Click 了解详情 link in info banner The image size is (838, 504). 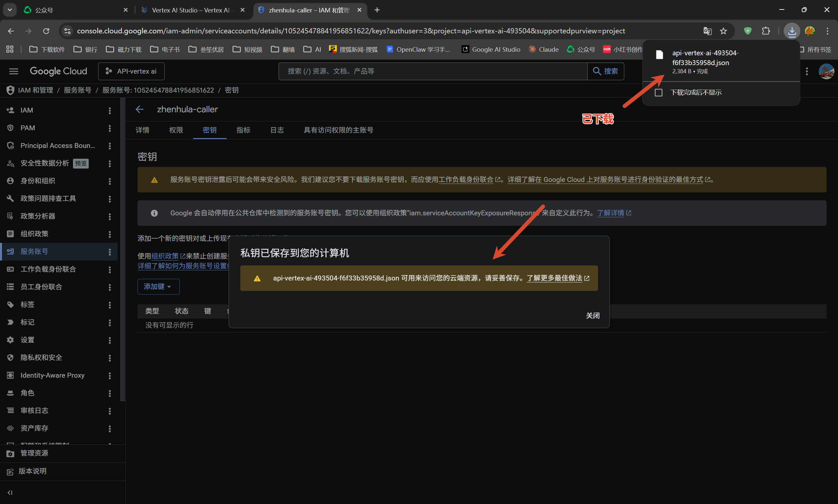coord(614,213)
